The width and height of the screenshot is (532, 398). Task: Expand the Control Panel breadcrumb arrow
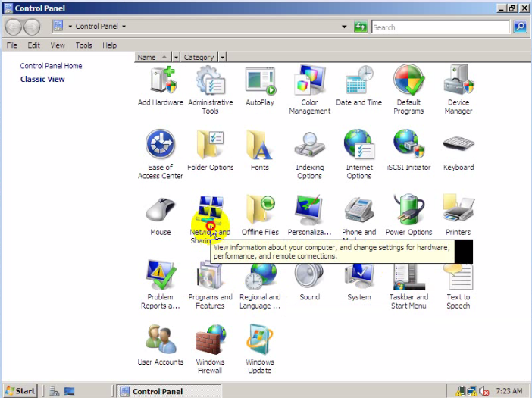tap(124, 26)
